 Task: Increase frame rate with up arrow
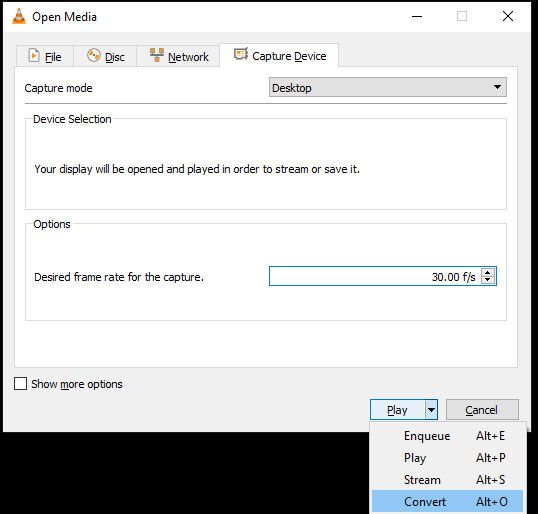488,272
